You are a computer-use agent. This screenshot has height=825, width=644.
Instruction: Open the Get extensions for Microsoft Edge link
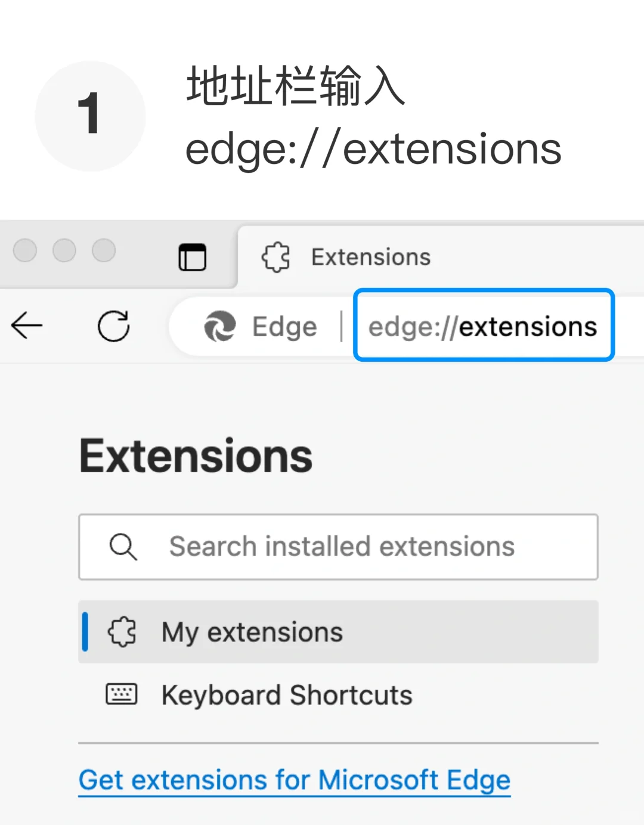coord(295,780)
